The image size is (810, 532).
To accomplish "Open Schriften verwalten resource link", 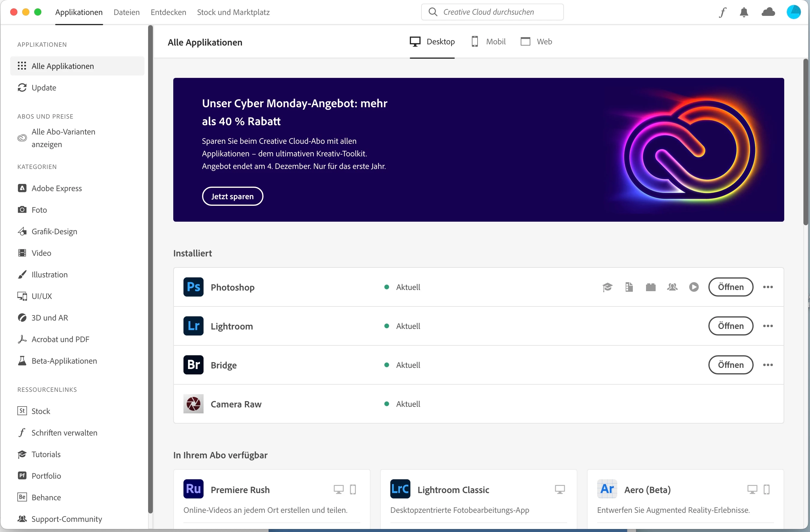I will (64, 433).
